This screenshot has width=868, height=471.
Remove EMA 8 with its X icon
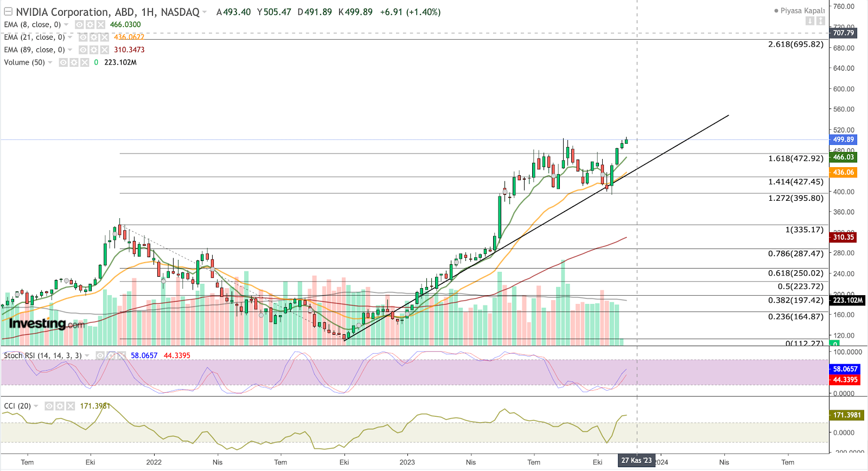tap(101, 24)
